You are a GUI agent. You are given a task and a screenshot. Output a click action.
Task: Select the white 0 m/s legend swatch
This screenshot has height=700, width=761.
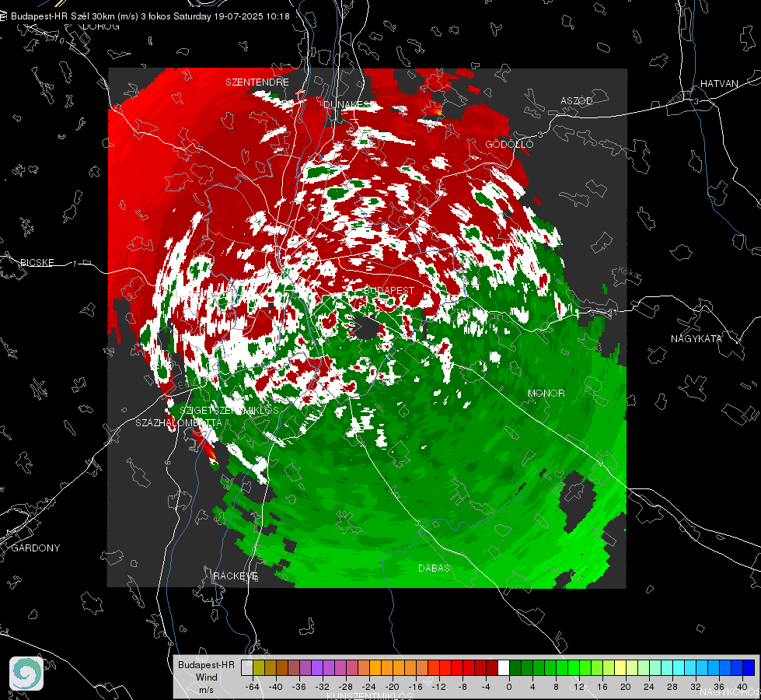click(504, 667)
